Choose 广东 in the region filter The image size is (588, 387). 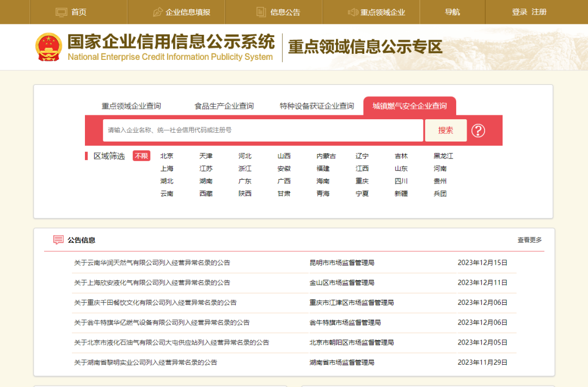click(245, 181)
